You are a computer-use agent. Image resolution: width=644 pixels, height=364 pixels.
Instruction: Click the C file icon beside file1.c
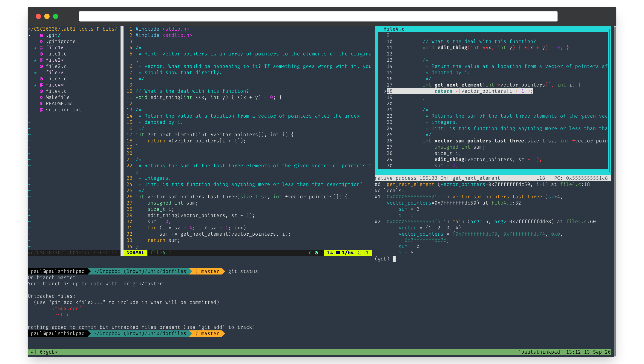(x=41, y=54)
